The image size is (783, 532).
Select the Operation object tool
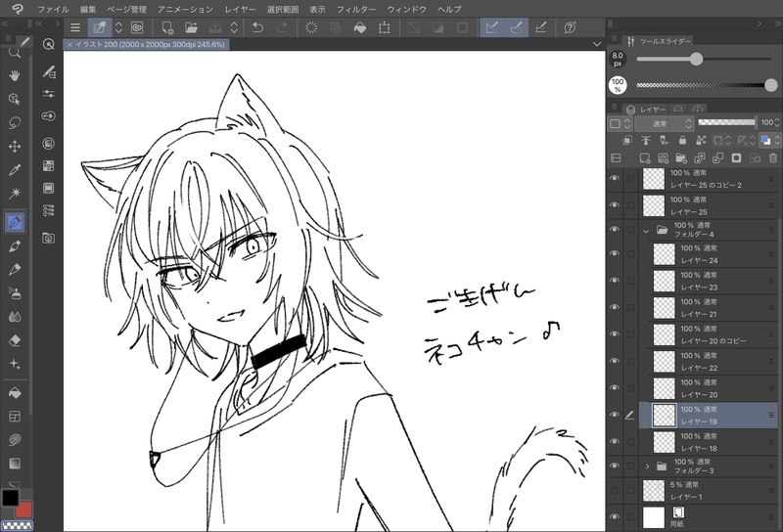coord(15,99)
